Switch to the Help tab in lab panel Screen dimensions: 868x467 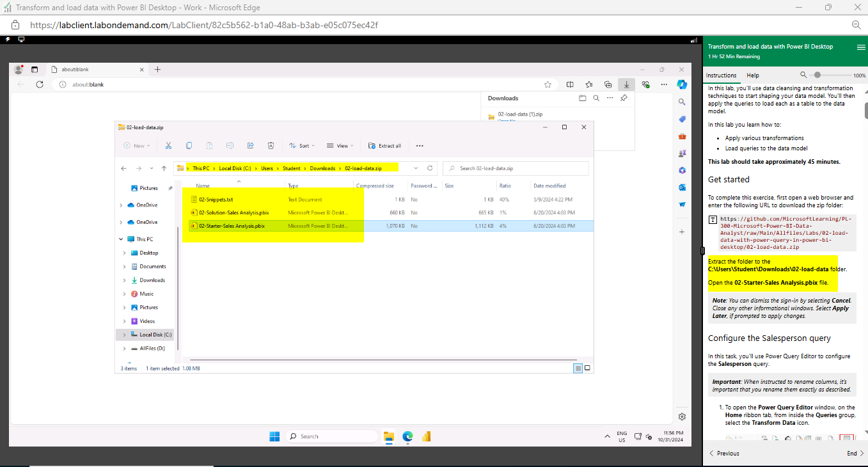pos(753,75)
